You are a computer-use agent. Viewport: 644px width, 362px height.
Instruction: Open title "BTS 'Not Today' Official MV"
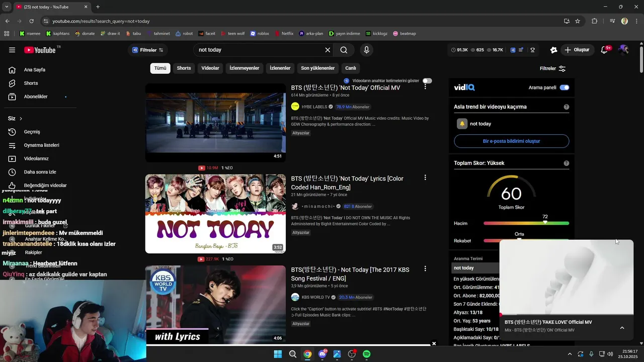pyautogui.click(x=346, y=87)
